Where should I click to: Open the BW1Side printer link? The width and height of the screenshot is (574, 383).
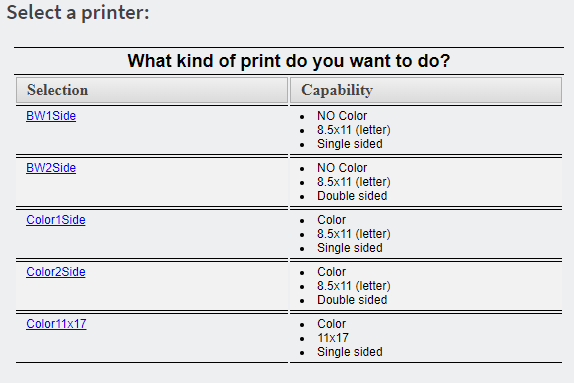click(51, 116)
